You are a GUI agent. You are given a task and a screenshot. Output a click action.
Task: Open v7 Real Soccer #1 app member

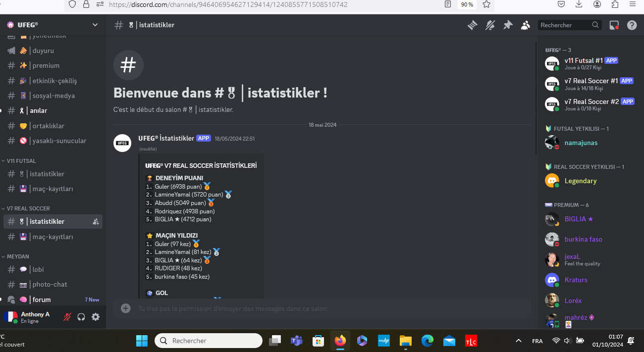click(589, 84)
